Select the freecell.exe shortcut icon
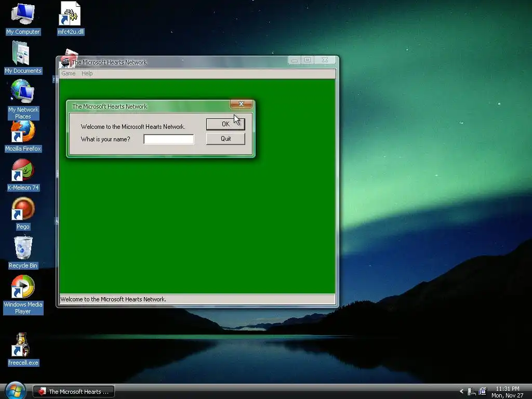The width and height of the screenshot is (532, 399). (x=23, y=350)
